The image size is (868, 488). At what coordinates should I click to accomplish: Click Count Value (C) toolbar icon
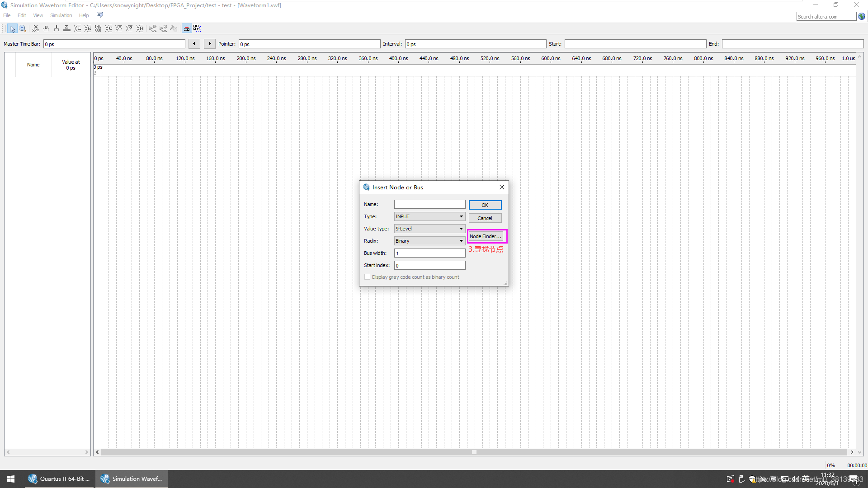point(109,28)
